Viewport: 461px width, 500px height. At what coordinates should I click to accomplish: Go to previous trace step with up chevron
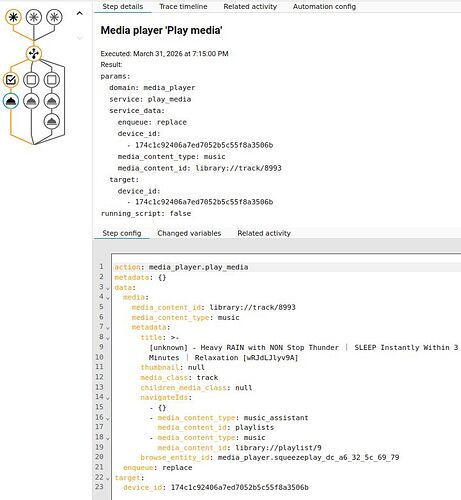point(79,13)
